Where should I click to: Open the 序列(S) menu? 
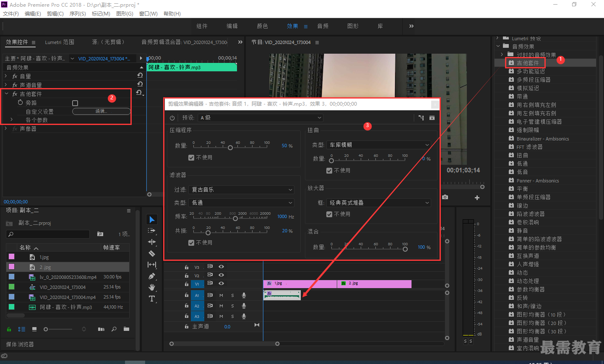(78, 13)
